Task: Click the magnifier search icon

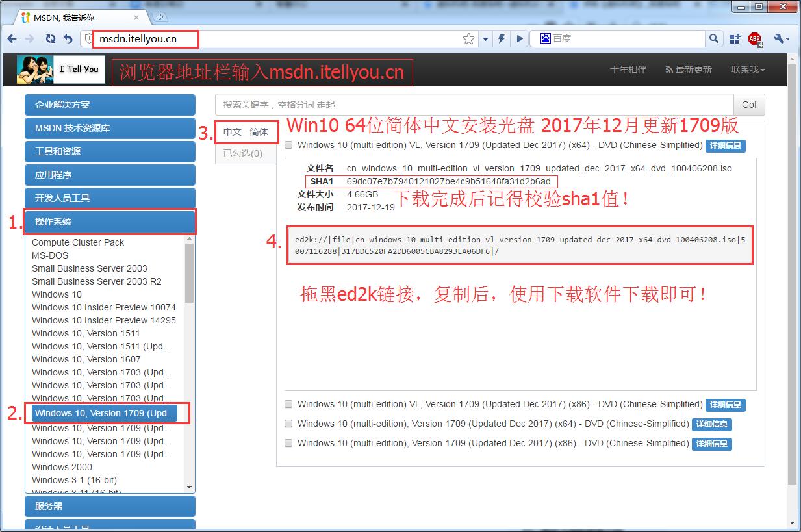Action: coord(714,39)
